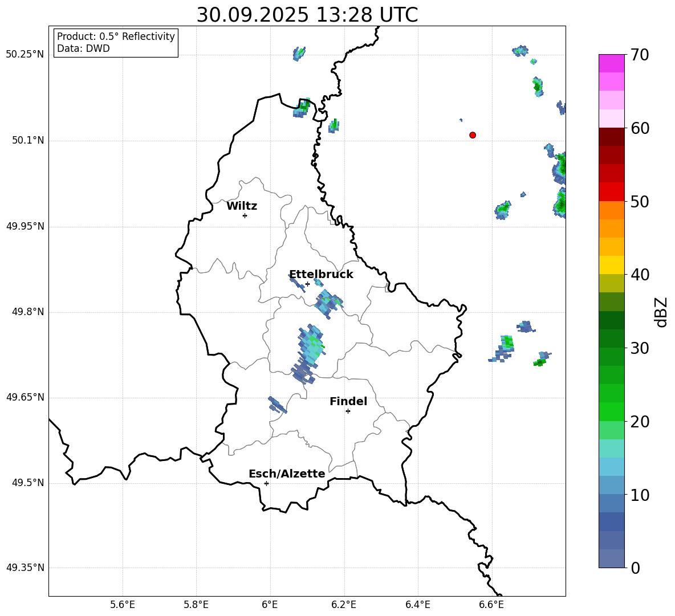
Task: Click the 70 tick on colorbar
Action: [x=640, y=55]
